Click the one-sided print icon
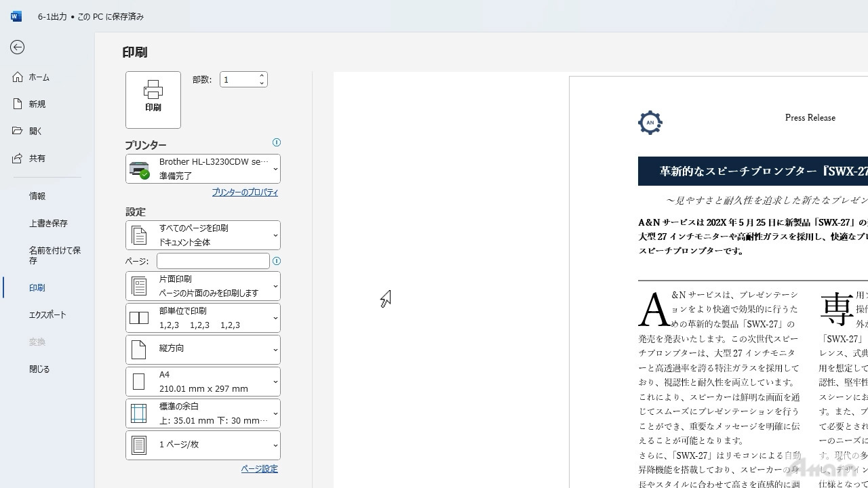Image resolution: width=868 pixels, height=488 pixels. point(139,286)
